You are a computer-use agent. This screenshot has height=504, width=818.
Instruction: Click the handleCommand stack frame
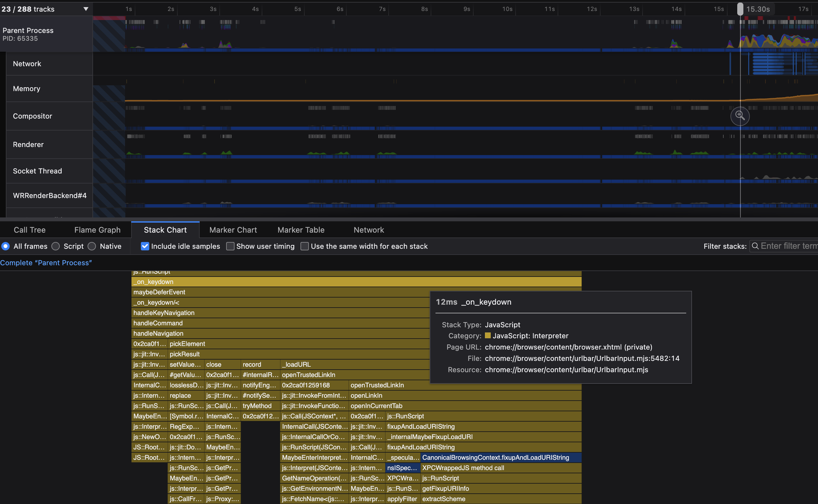[x=280, y=323]
